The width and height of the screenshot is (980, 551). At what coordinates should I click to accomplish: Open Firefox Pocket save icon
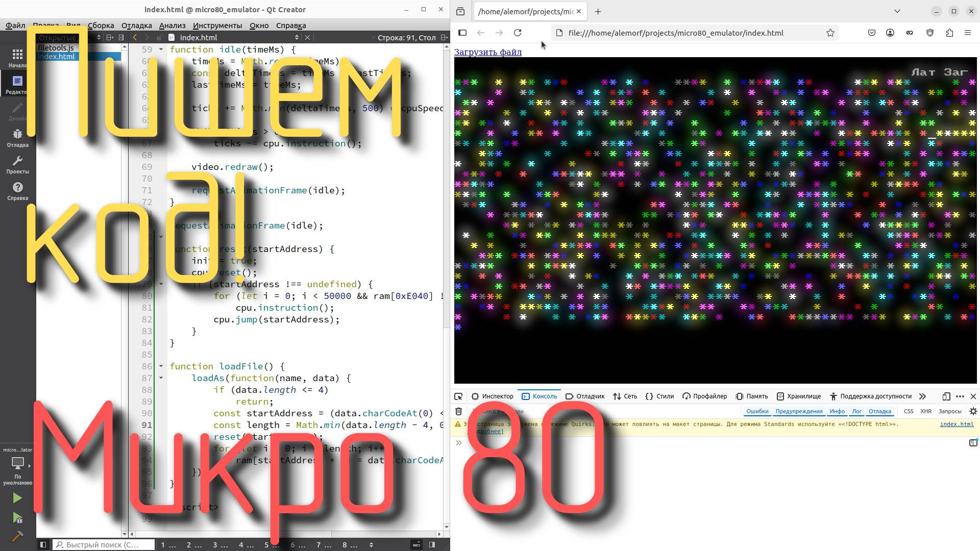coord(872,33)
